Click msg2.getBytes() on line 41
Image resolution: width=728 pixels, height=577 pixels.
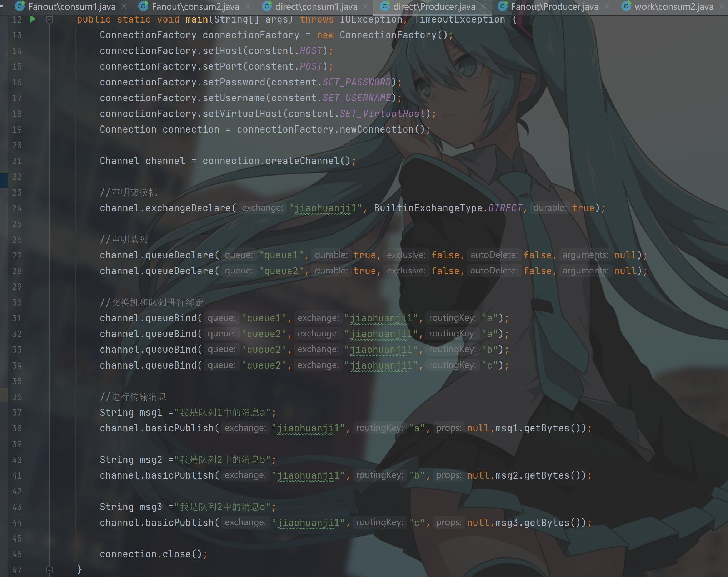pos(538,475)
